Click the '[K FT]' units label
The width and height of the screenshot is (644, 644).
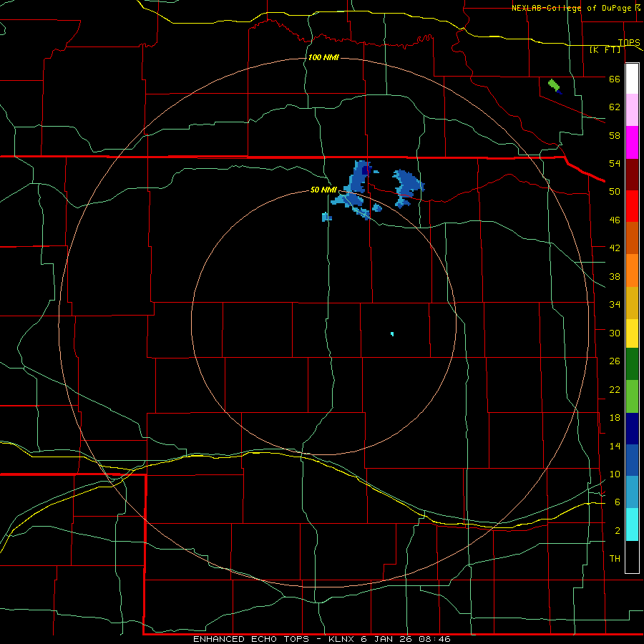[605, 50]
